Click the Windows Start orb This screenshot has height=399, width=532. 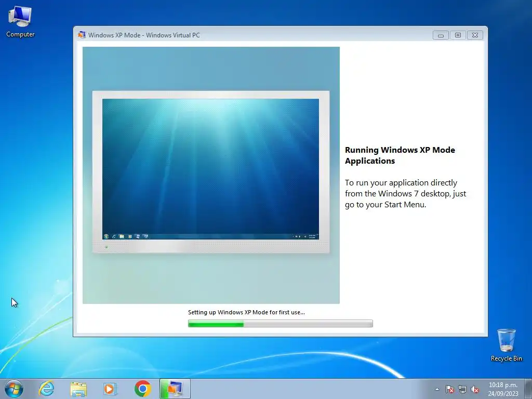coord(14,389)
